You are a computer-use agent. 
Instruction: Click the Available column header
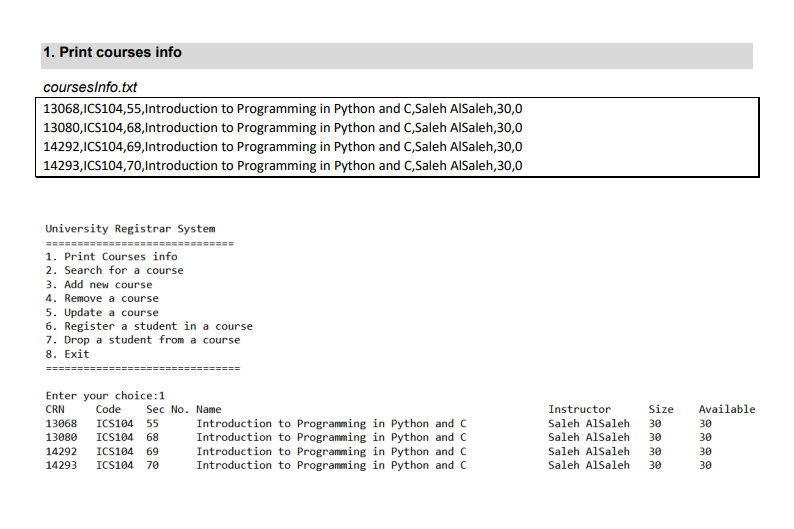point(727,409)
